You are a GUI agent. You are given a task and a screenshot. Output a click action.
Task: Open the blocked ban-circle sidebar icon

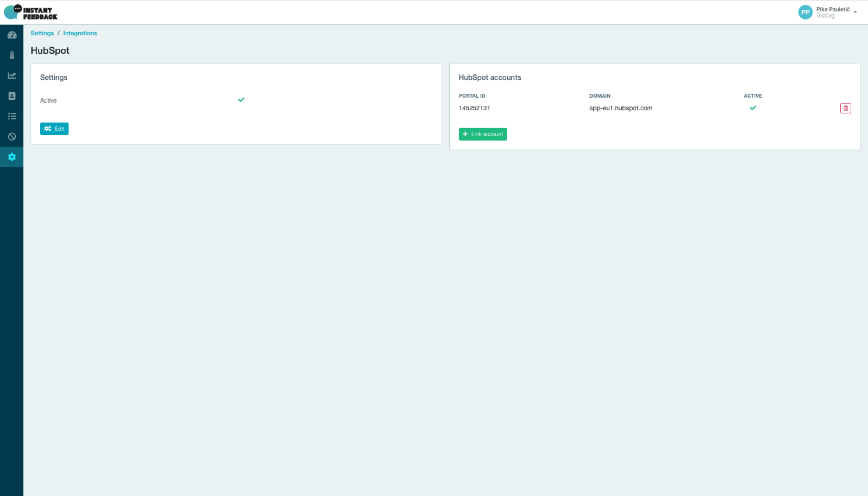click(12, 137)
